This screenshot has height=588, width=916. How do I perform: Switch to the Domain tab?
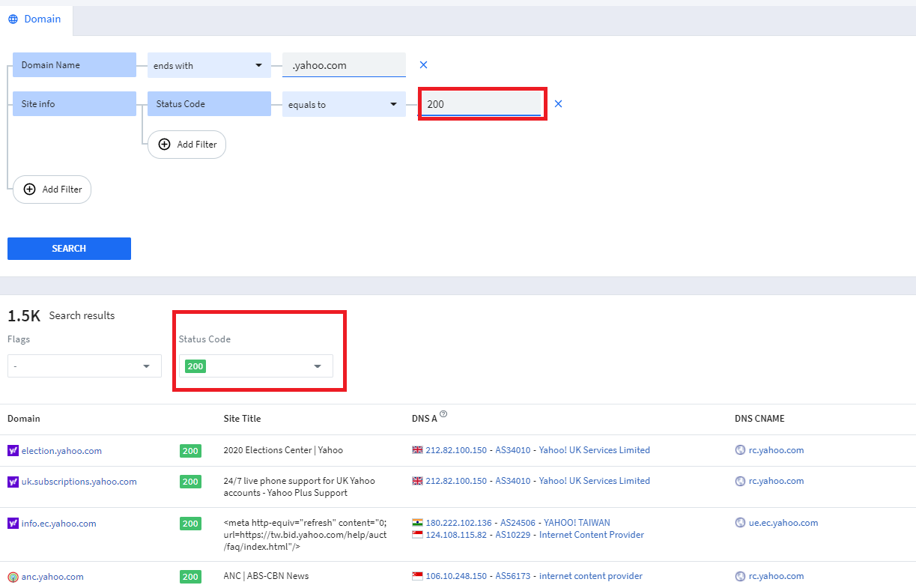point(36,19)
